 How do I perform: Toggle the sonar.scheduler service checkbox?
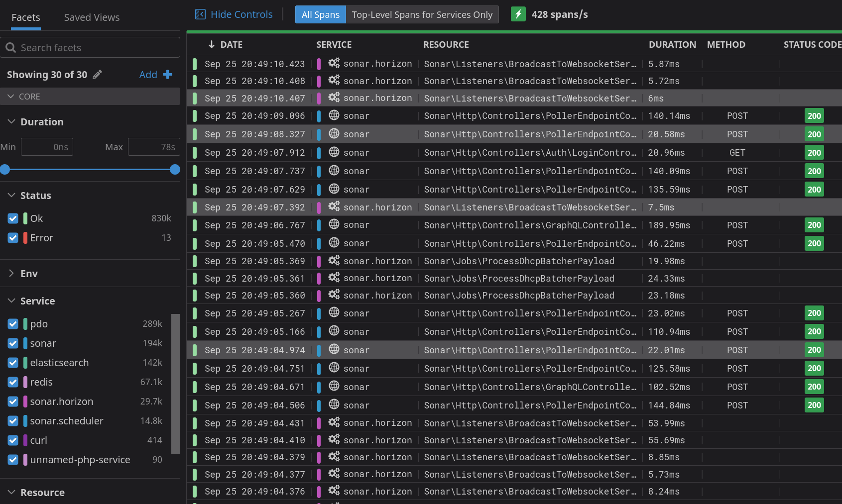click(x=13, y=421)
